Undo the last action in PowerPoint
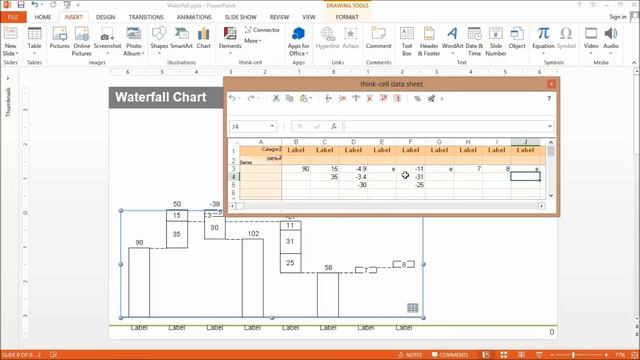This screenshot has height=360, width=640. (35, 5)
